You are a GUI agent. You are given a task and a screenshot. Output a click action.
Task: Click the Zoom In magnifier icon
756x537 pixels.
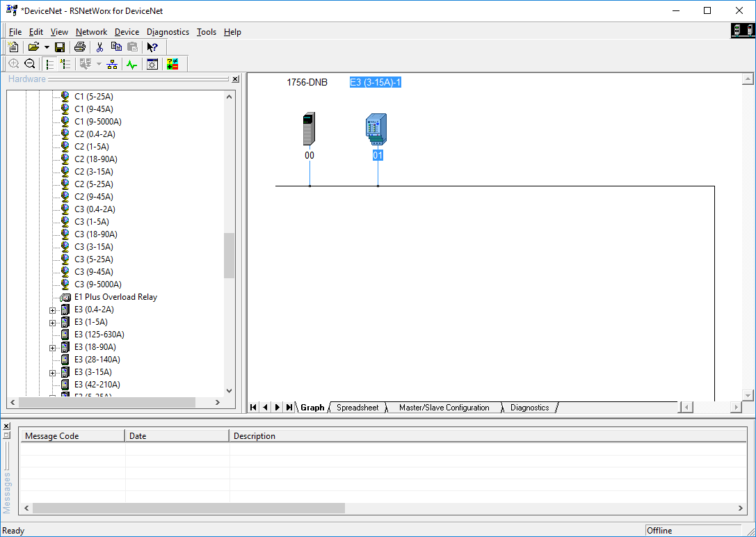(x=13, y=63)
